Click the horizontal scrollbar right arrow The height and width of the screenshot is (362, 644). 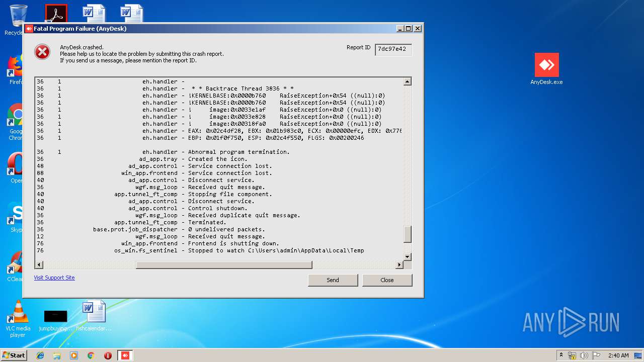(399, 265)
